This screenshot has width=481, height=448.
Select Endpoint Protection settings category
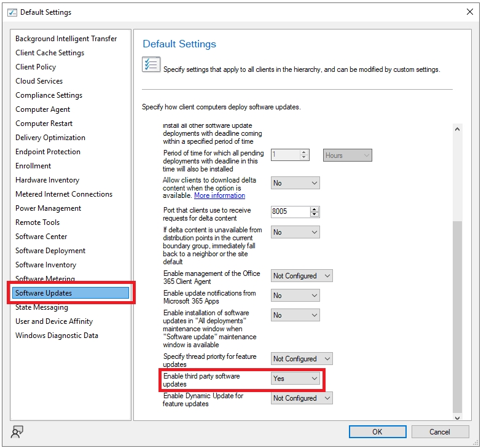tap(48, 152)
